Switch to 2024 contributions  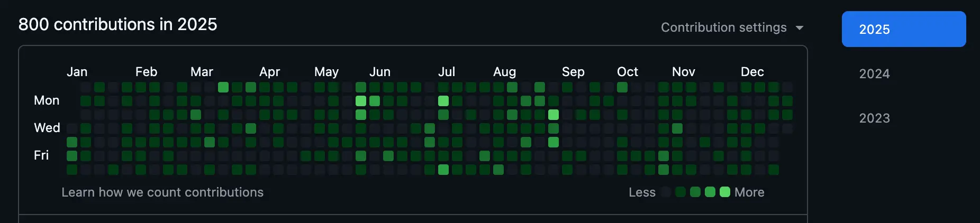tap(874, 73)
